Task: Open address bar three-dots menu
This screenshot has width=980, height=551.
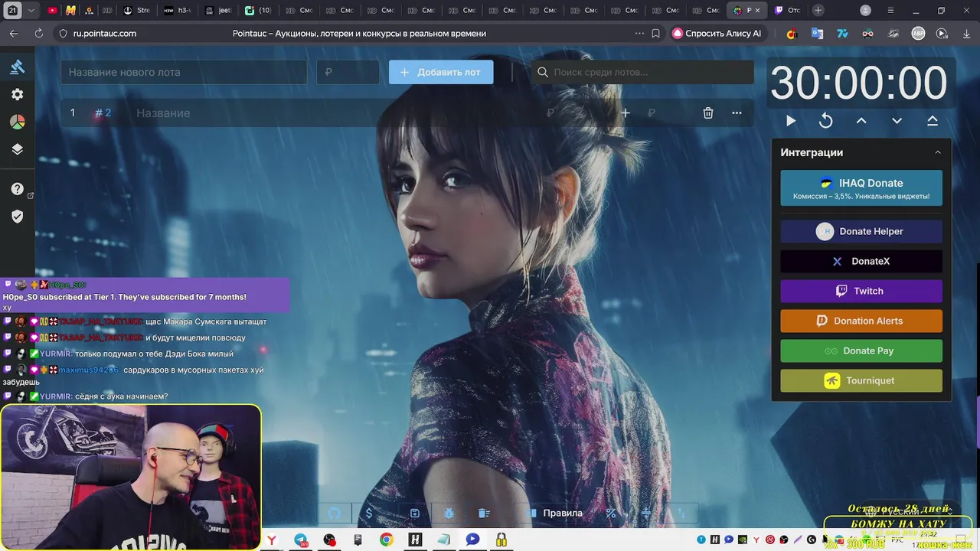Action: (x=639, y=34)
